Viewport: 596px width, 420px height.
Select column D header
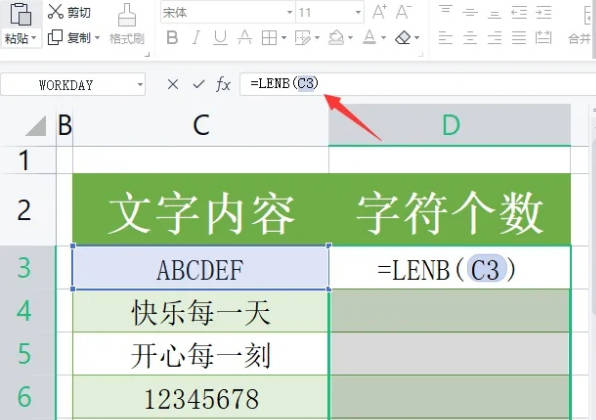tap(450, 125)
